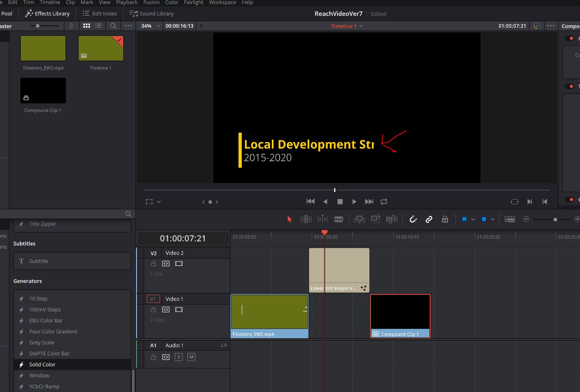Open marker color dropdown arrow

click(x=492, y=219)
